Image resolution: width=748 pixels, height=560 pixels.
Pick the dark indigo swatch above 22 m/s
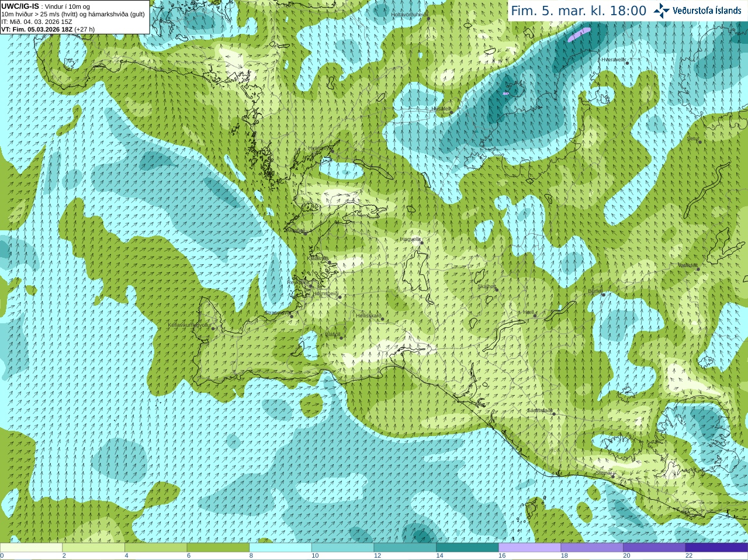coord(716,548)
